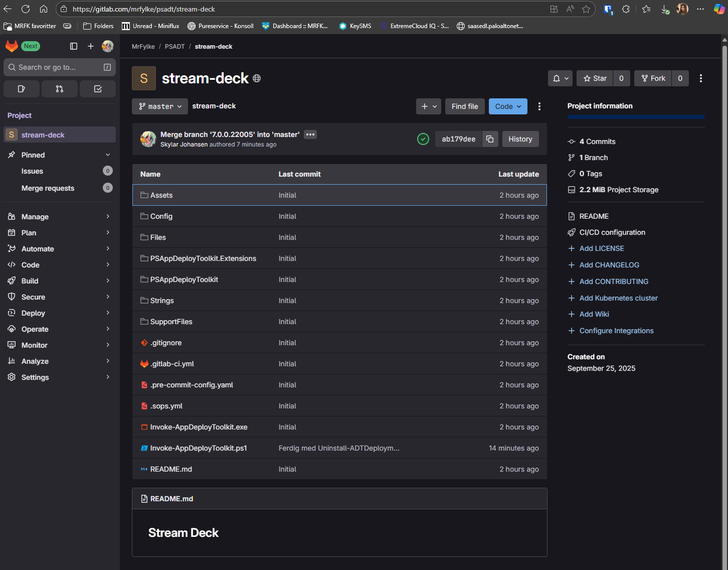Fork the stream-deck project
This screenshot has width=728, height=570.
(x=653, y=78)
